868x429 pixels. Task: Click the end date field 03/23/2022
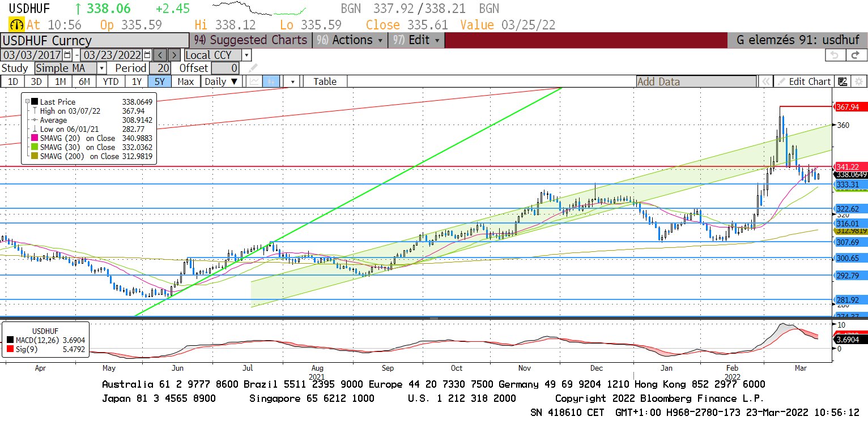pyautogui.click(x=112, y=55)
